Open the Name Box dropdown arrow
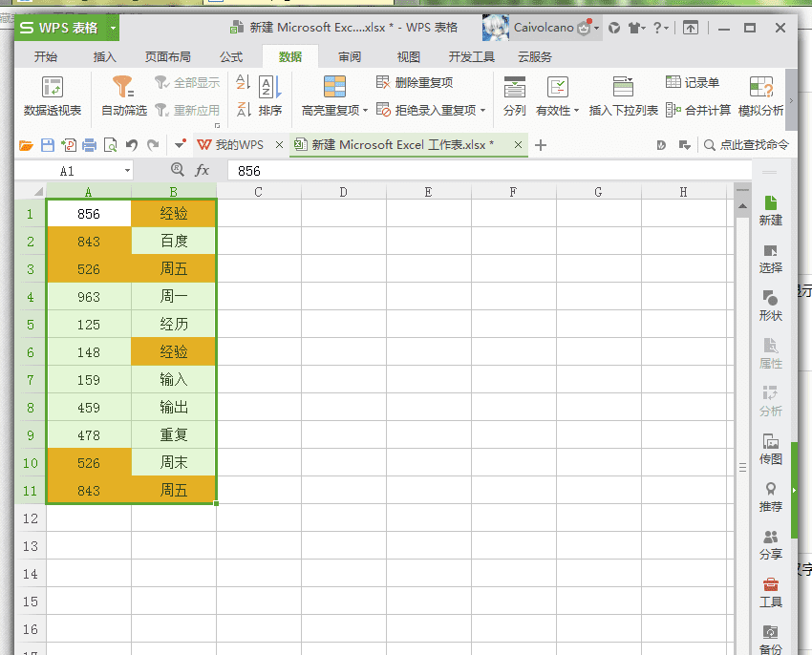Viewport: 812px width, 655px height. pyautogui.click(x=127, y=171)
